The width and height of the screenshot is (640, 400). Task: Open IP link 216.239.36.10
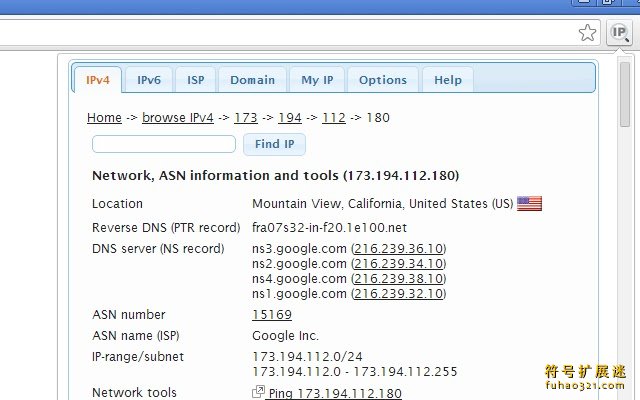coord(399,249)
